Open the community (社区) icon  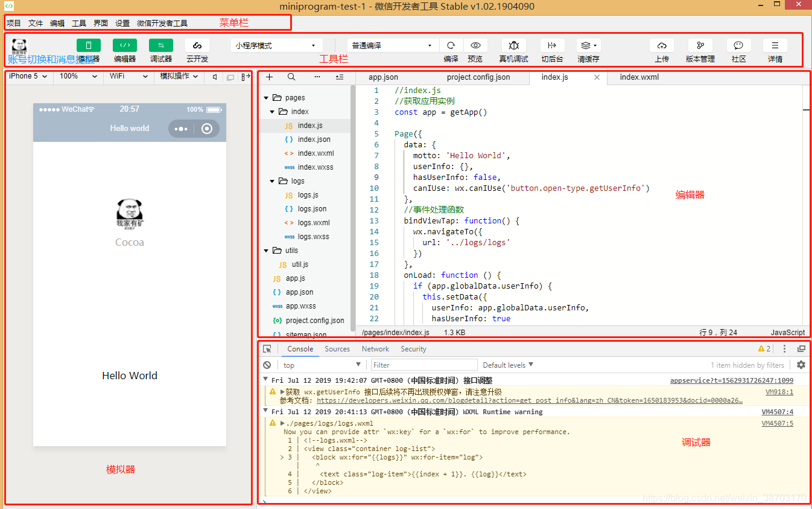click(x=739, y=45)
